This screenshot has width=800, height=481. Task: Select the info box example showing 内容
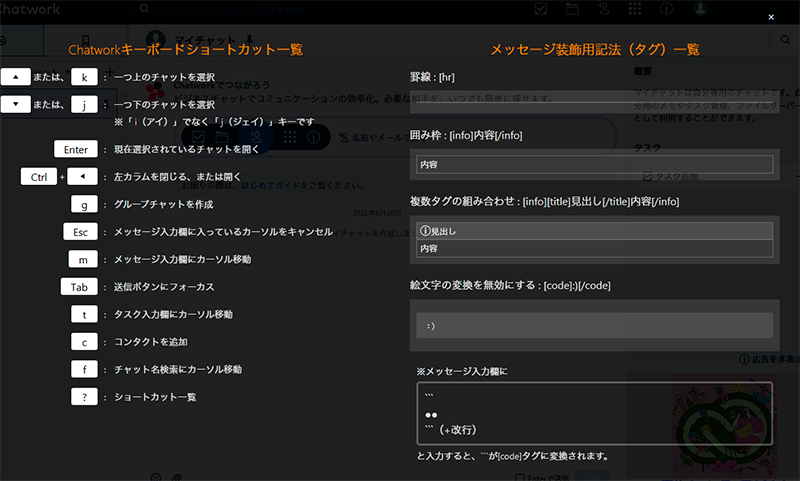tap(594, 165)
